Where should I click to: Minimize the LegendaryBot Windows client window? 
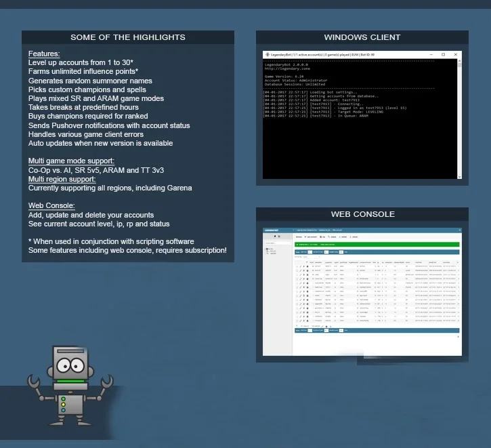[431, 54]
